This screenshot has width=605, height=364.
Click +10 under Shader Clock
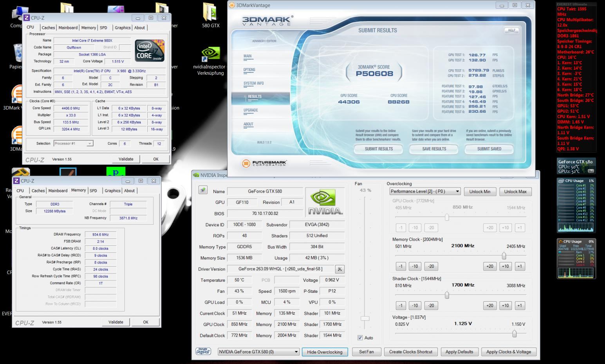[x=505, y=305]
